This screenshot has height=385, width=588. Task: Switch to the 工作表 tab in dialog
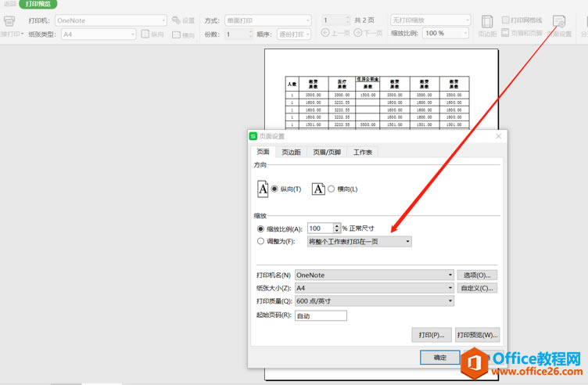(363, 152)
